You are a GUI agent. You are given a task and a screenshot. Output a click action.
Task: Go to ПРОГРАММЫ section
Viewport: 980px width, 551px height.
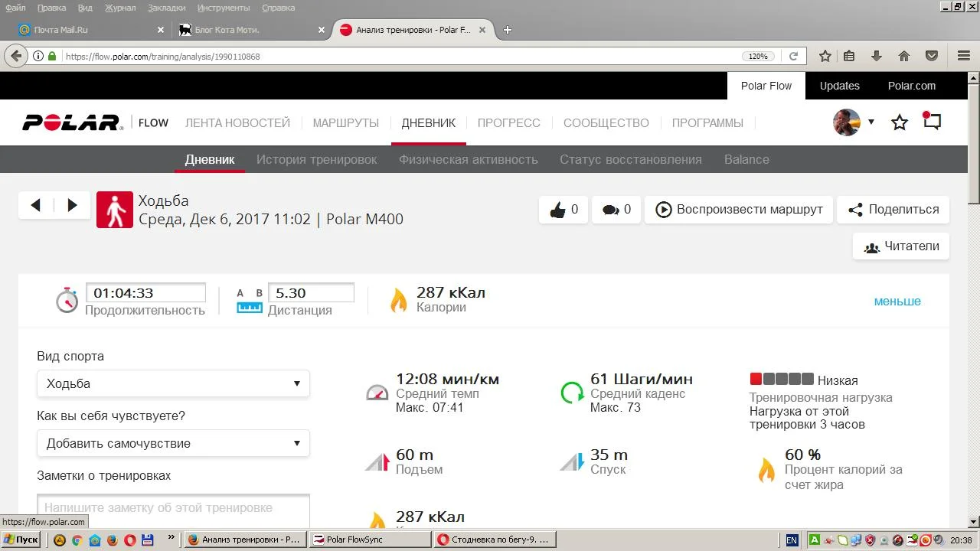point(708,122)
